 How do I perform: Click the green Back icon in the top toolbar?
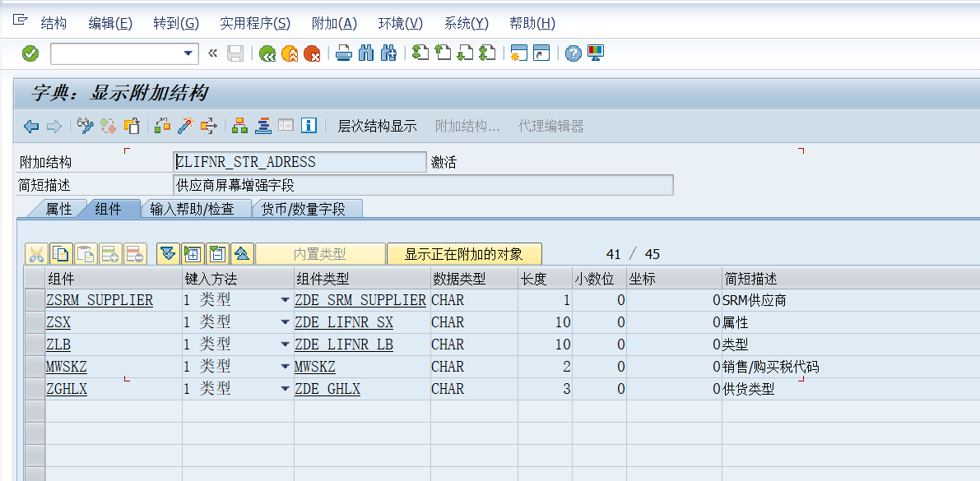click(x=267, y=53)
